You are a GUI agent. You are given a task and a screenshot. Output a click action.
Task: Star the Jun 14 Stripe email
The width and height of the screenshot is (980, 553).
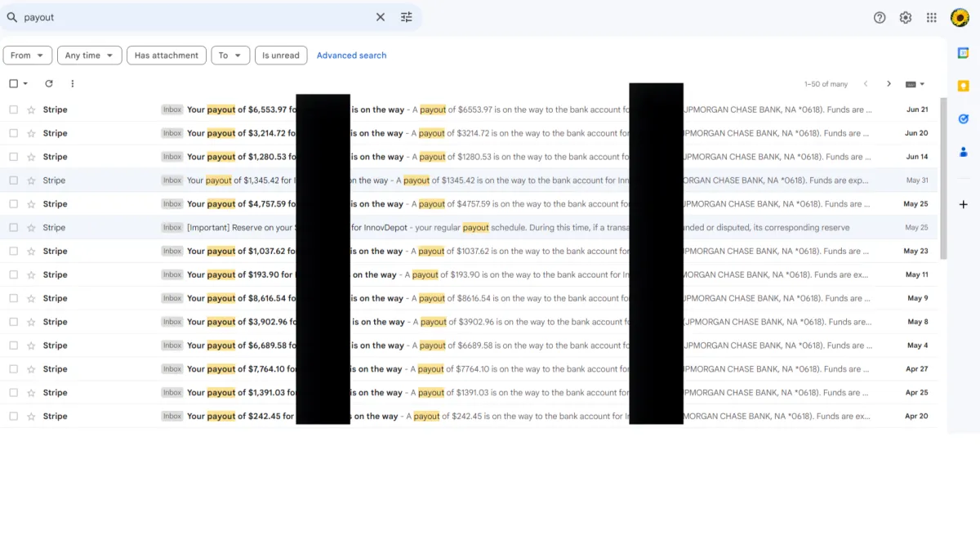(x=31, y=157)
